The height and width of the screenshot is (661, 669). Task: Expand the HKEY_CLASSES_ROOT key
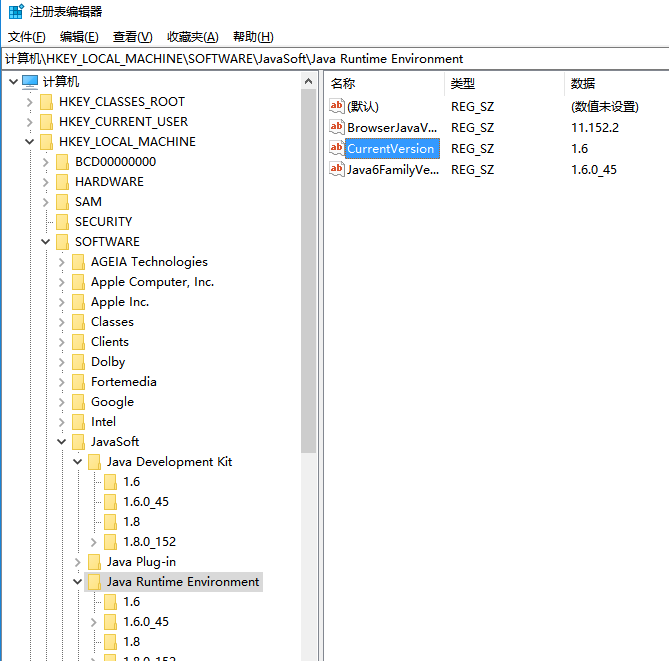pos(29,102)
